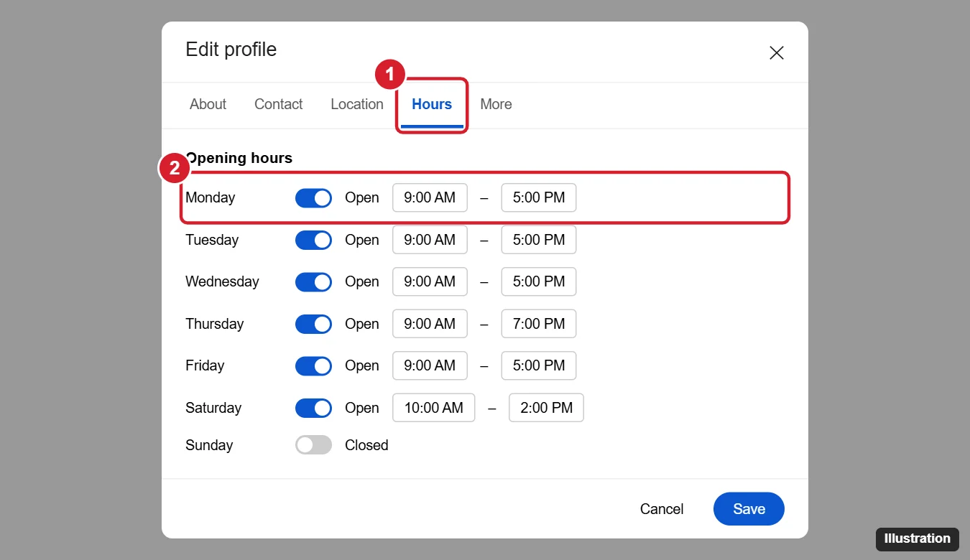Viewport: 970px width, 560px height.
Task: Select Friday opening time field
Action: point(430,365)
